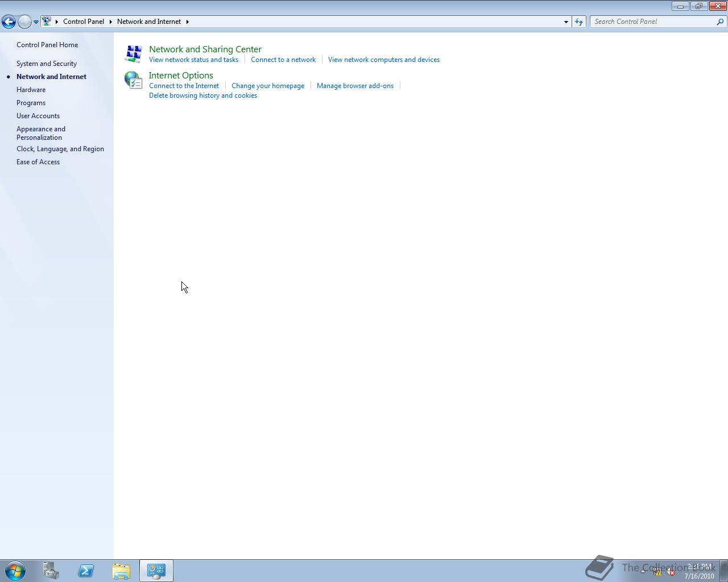Image resolution: width=728 pixels, height=582 pixels.
Task: Click the Refresh button beside the address bar
Action: (x=578, y=22)
